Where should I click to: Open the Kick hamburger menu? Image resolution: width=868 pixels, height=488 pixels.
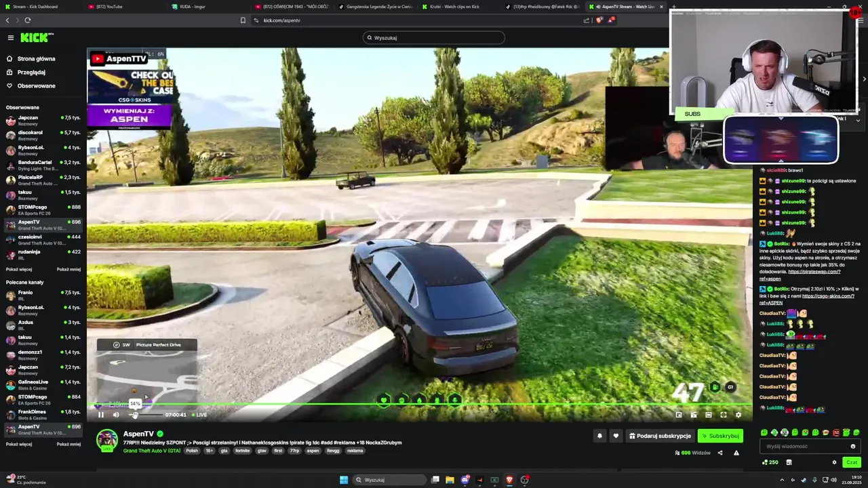(x=10, y=38)
